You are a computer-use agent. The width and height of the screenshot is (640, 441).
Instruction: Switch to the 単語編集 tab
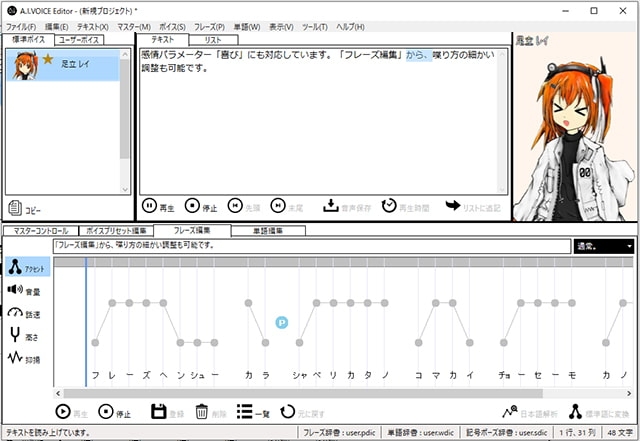[268, 231]
